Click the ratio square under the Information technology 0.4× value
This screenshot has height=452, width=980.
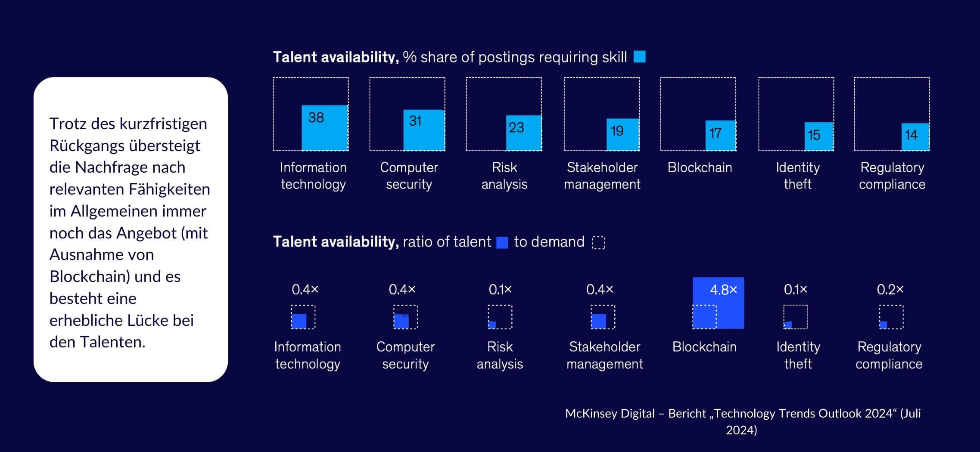tap(303, 317)
